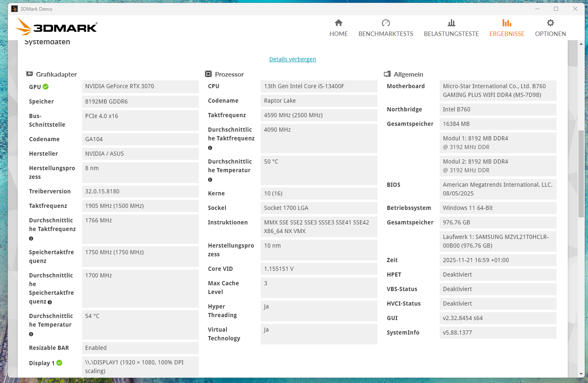Select the American Megatrends BIOS value
This screenshot has height=383, width=588.
[x=498, y=189]
